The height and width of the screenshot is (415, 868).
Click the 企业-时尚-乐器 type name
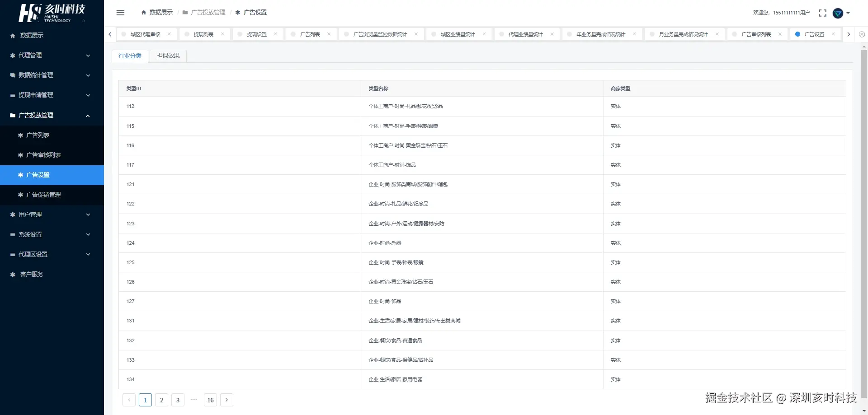pyautogui.click(x=385, y=243)
